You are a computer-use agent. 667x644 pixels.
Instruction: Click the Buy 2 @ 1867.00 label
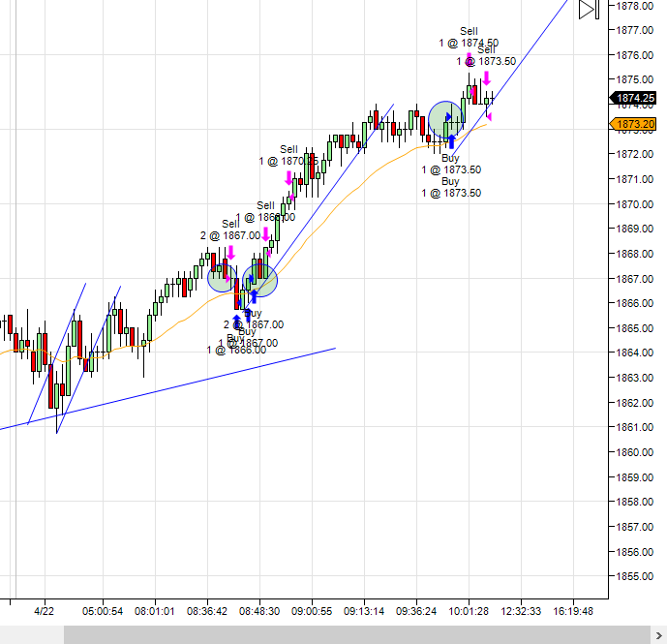tap(254, 320)
